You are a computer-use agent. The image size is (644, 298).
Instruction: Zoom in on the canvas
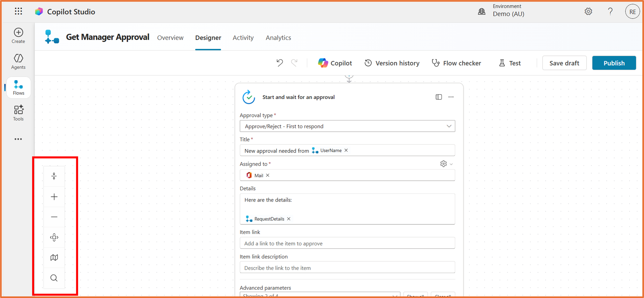coord(54,197)
